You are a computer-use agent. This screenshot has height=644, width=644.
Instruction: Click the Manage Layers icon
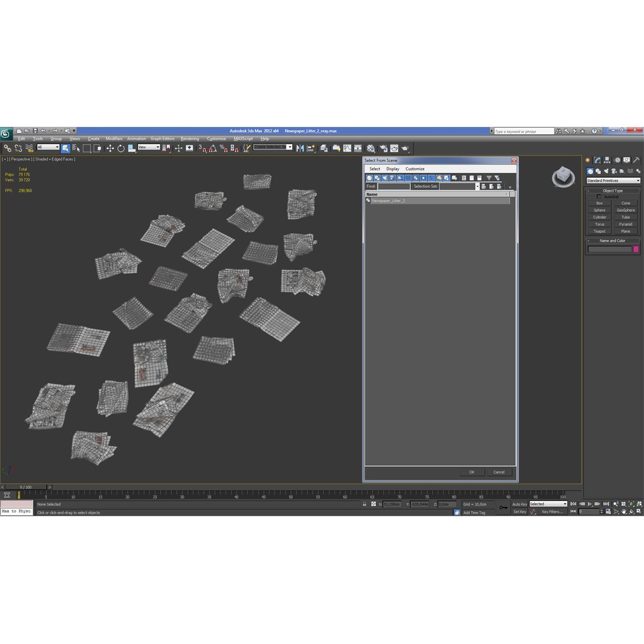pos(324,148)
